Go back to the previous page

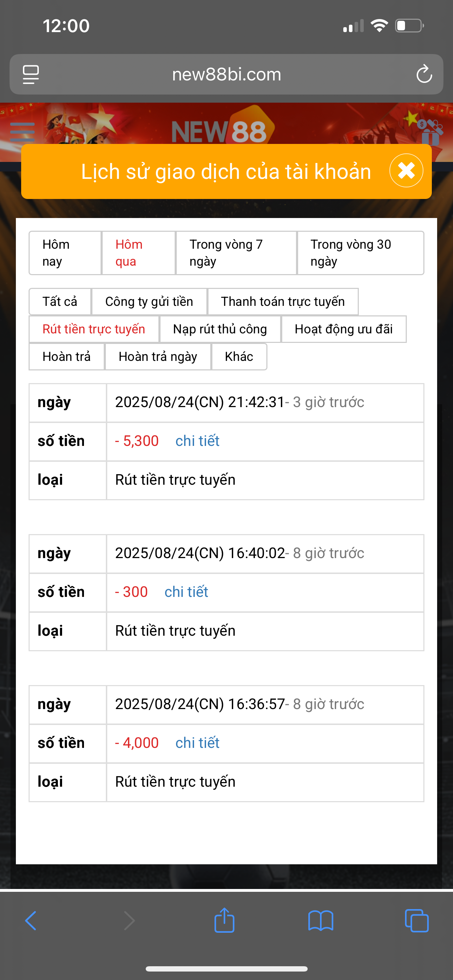31,921
